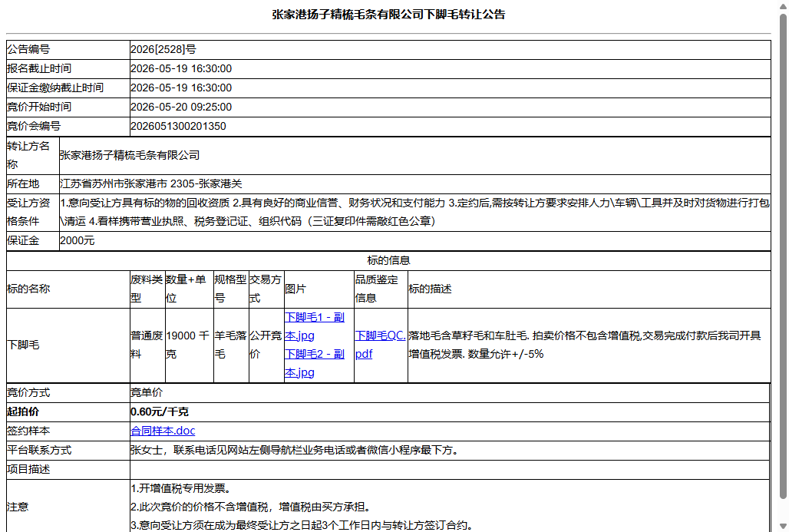Image resolution: width=789 pixels, height=532 pixels.
Task: Click the 竞价开始时间 label cell
Action: coord(68,107)
